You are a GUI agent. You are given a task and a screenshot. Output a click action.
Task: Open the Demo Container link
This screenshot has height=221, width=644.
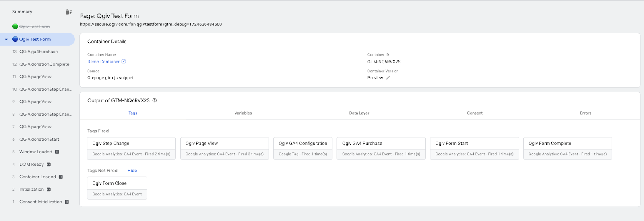[103, 62]
